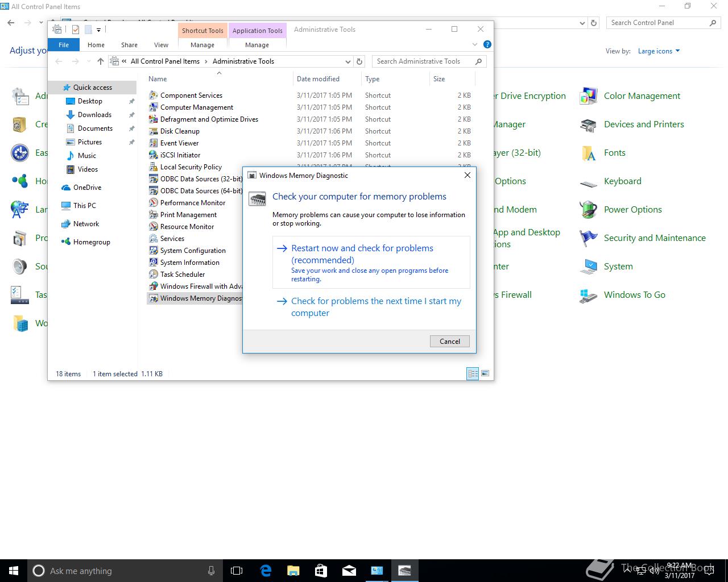This screenshot has height=582, width=728.
Task: Open the View by Large icons dropdown
Action: tap(659, 51)
